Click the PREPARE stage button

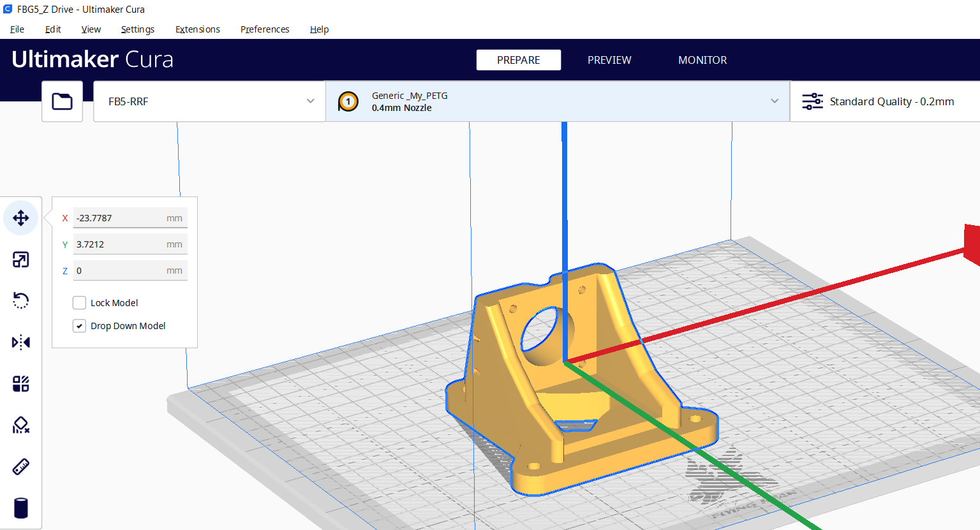tap(518, 59)
